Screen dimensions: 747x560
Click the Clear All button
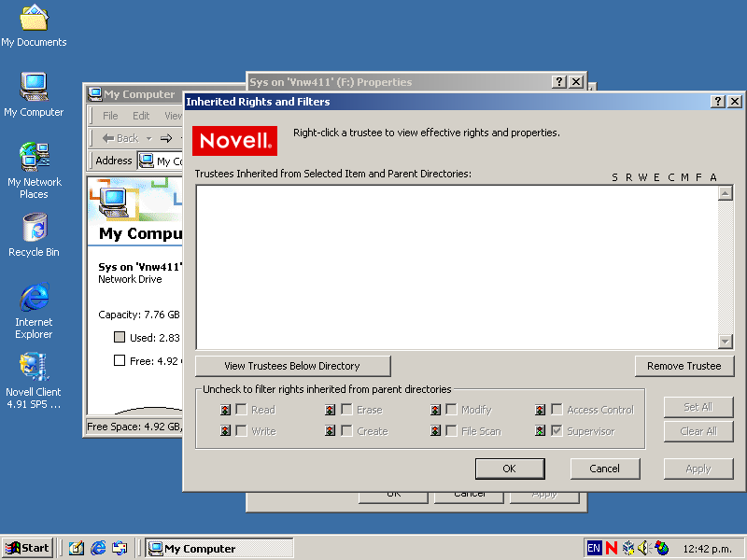coord(698,431)
